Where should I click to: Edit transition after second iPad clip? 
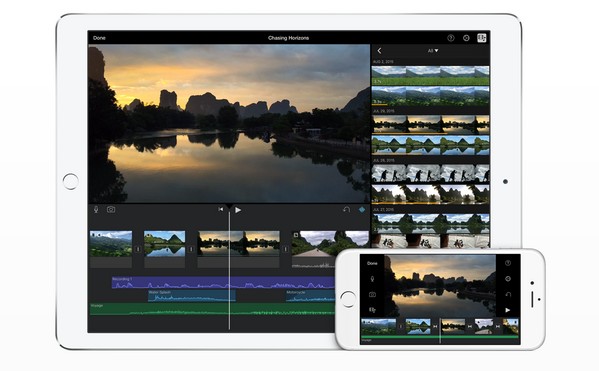(191, 249)
